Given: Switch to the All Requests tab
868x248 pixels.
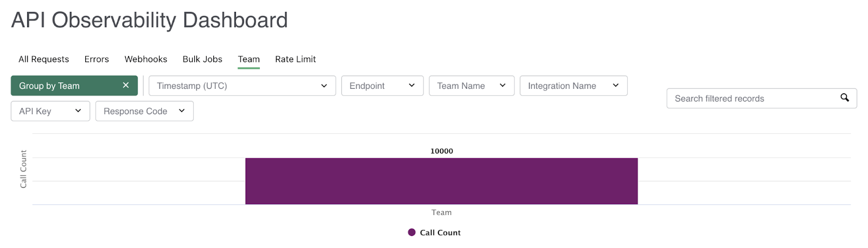Looking at the screenshot, I should coord(44,59).
